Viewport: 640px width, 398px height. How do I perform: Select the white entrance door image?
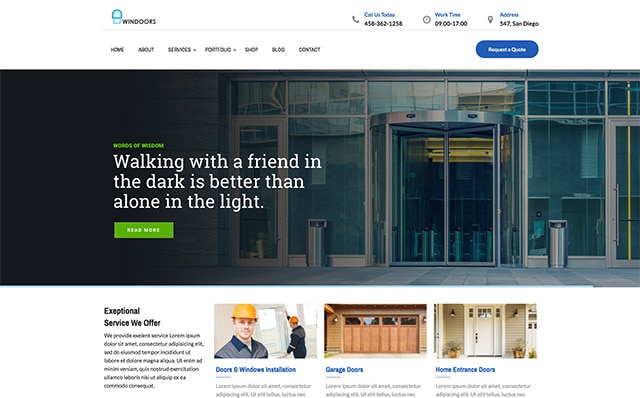pyautogui.click(x=485, y=331)
